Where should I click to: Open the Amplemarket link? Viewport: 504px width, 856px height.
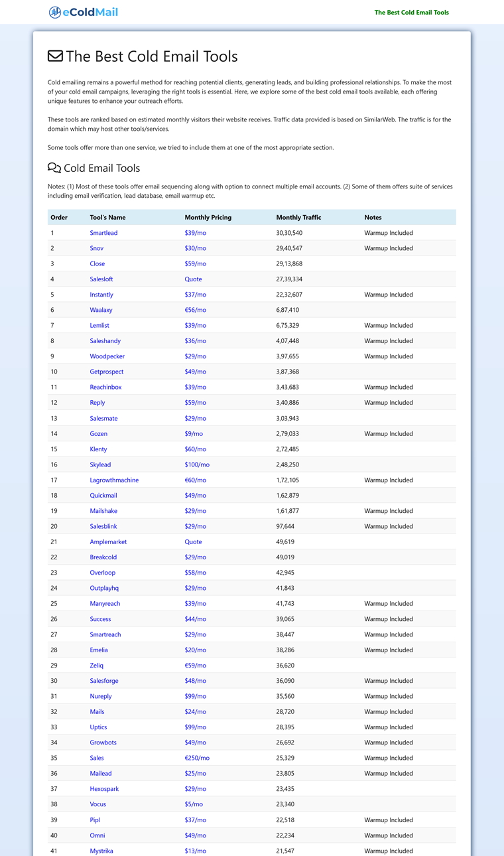108,541
